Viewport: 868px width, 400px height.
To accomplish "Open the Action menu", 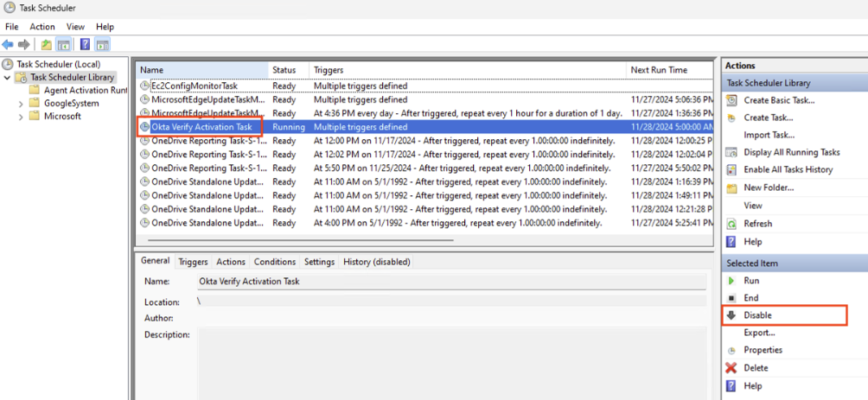I will (42, 27).
